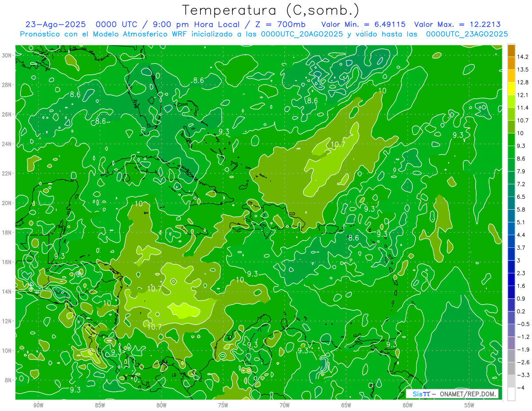Click the 22N latitude axis label

[x=6, y=173]
